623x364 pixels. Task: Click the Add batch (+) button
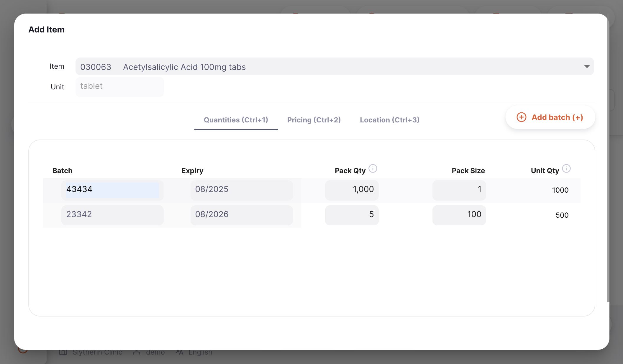click(x=550, y=117)
